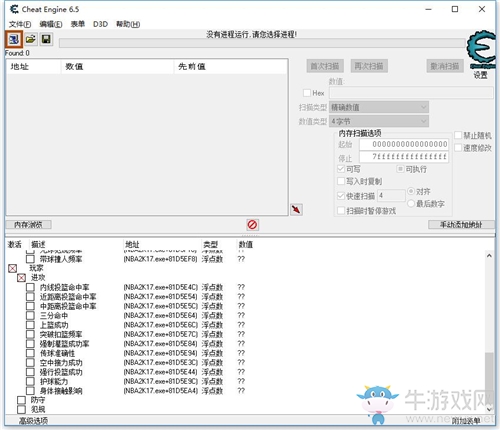Click the 手动添加地址 button
Image resolution: width=500 pixels, height=430 pixels.
tap(461, 225)
